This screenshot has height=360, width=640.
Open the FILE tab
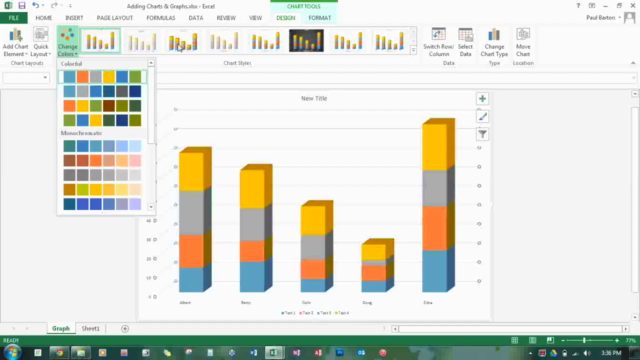tap(13, 18)
